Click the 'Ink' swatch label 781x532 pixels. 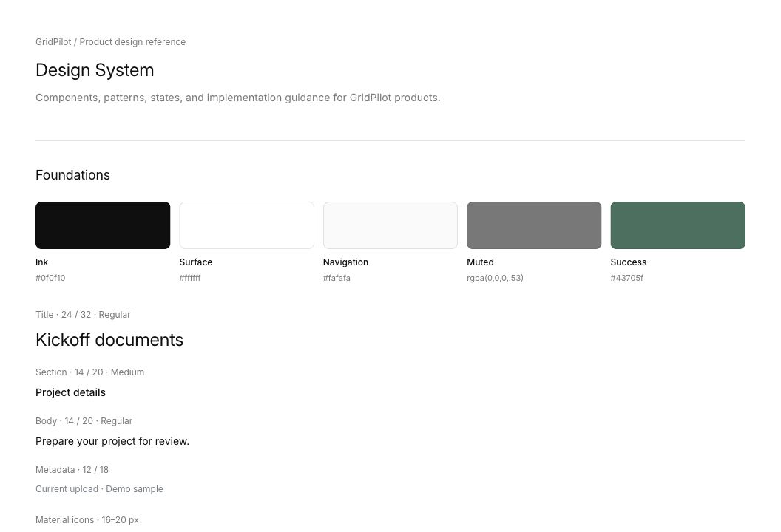click(42, 262)
